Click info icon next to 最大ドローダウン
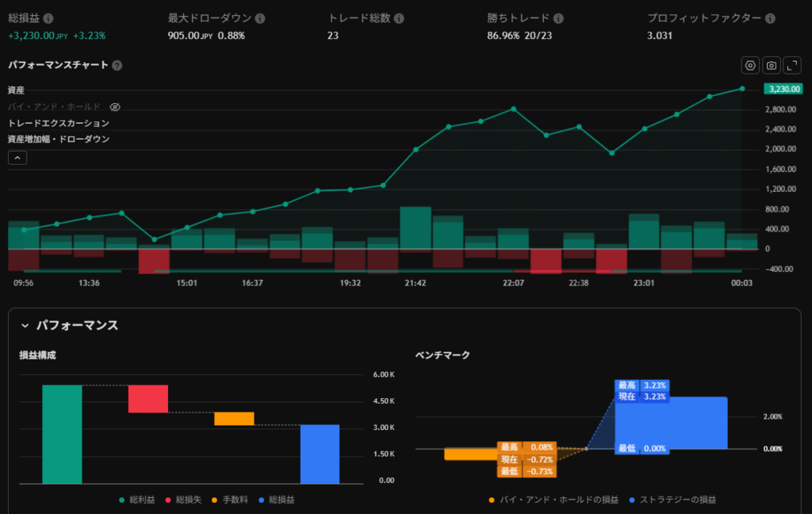The image size is (812, 514). pos(260,18)
